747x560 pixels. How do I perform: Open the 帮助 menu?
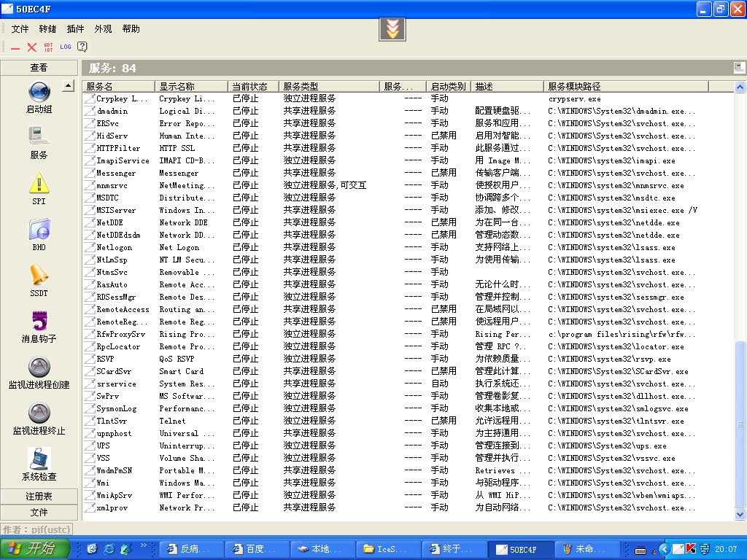tap(131, 29)
